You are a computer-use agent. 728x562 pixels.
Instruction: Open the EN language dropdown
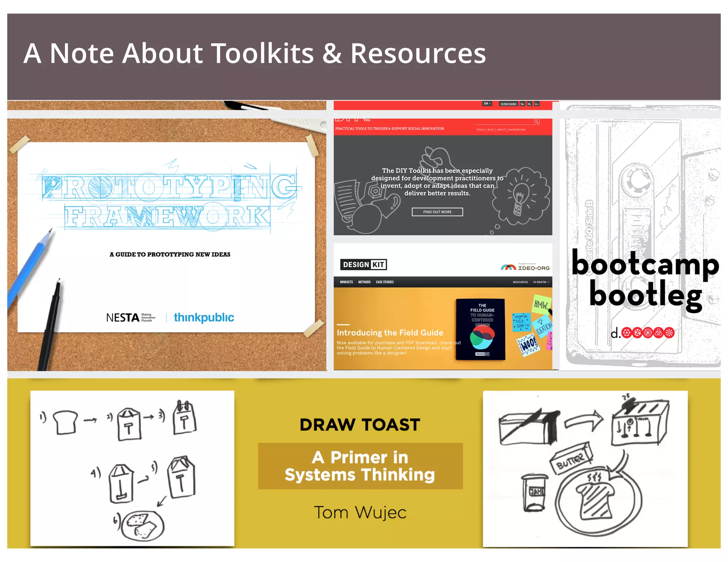pos(487,104)
